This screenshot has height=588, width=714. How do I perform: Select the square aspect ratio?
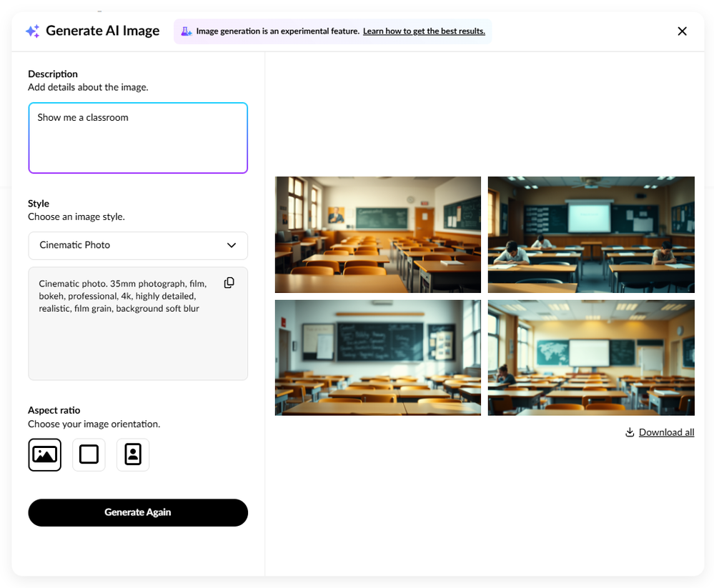pyautogui.click(x=89, y=454)
